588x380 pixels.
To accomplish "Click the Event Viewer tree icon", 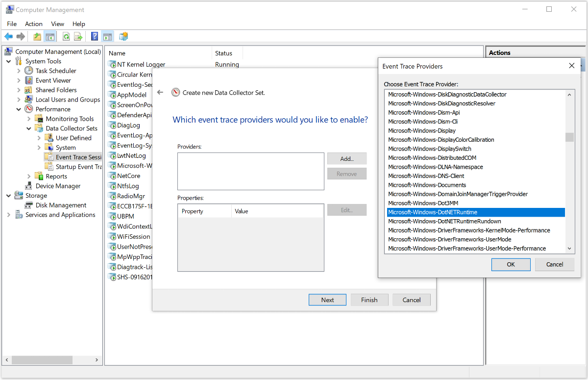I will [x=29, y=80].
